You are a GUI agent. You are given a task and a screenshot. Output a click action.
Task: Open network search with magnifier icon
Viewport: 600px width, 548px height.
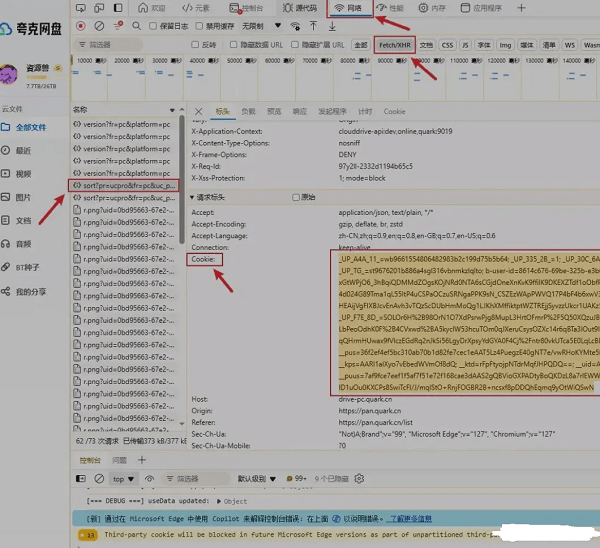pyautogui.click(x=136, y=26)
